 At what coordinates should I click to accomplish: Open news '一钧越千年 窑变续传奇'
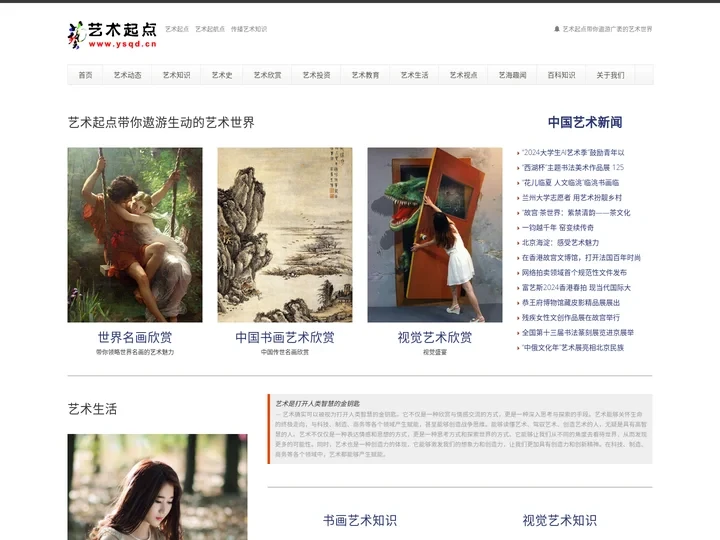point(557,228)
